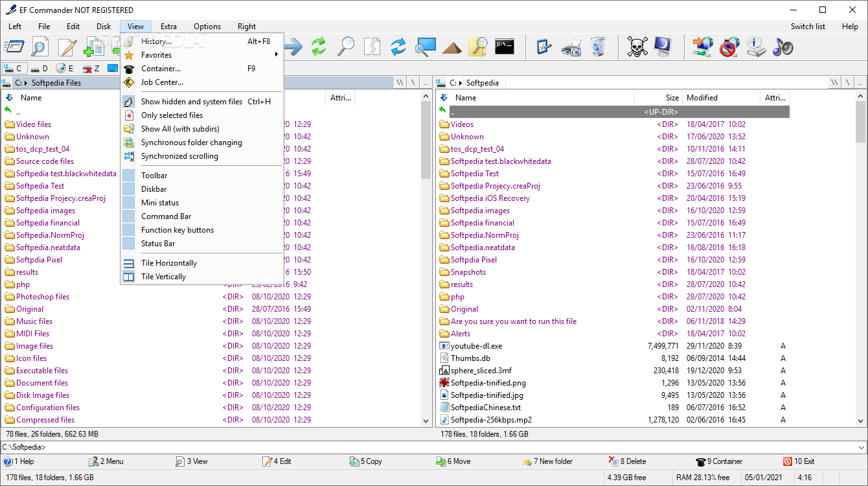
Task: Click the window-with-lines icon, first in toolbar
Action: (14, 47)
